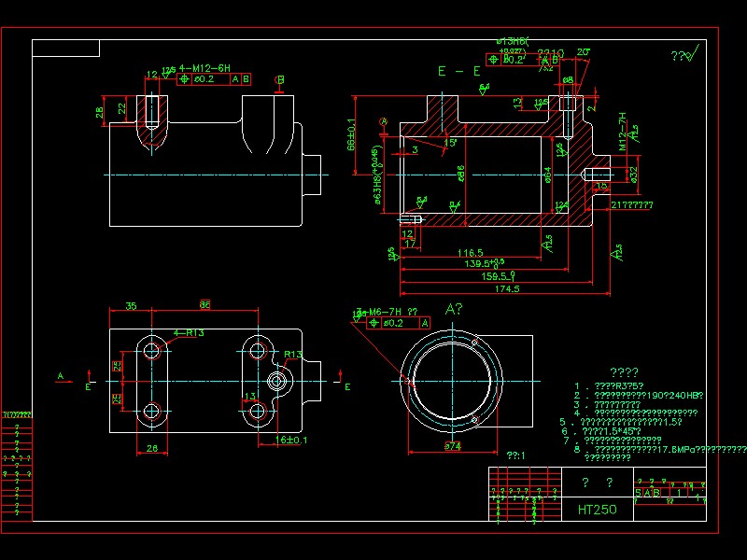Image resolution: width=747 pixels, height=560 pixels.
Task: Click the ø86 bore diameter text
Action: tap(460, 175)
